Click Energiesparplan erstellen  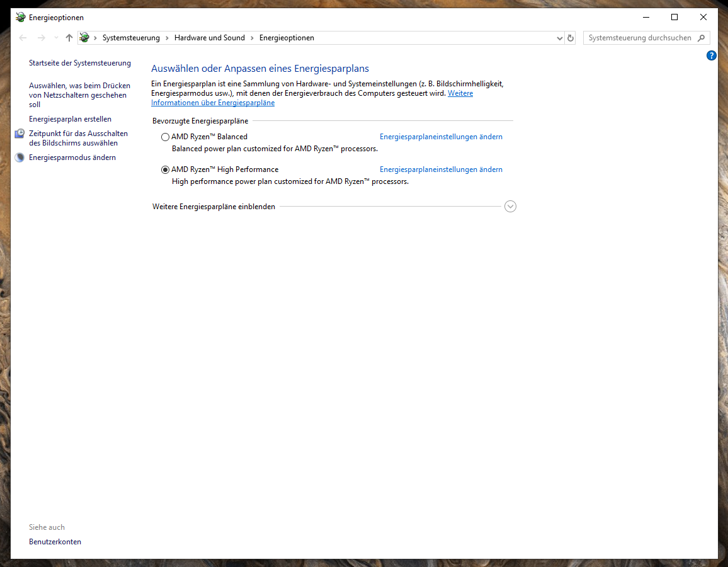coord(70,119)
